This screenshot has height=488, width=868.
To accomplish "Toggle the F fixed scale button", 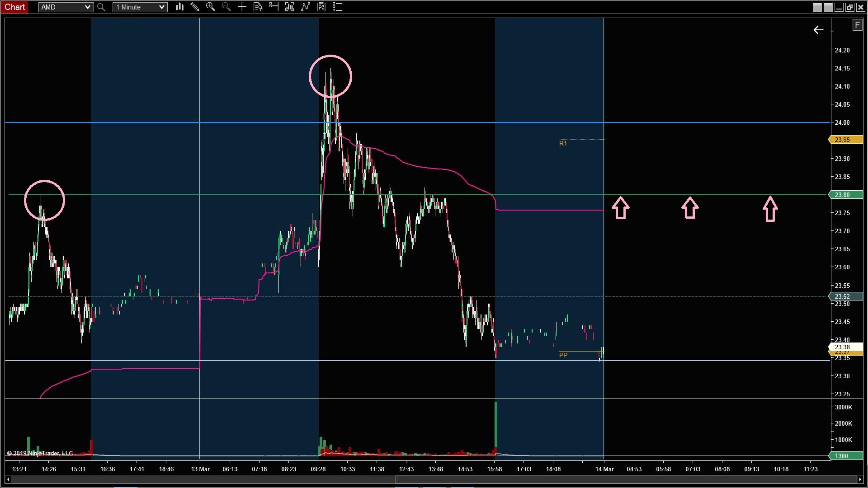I will pos(857,25).
